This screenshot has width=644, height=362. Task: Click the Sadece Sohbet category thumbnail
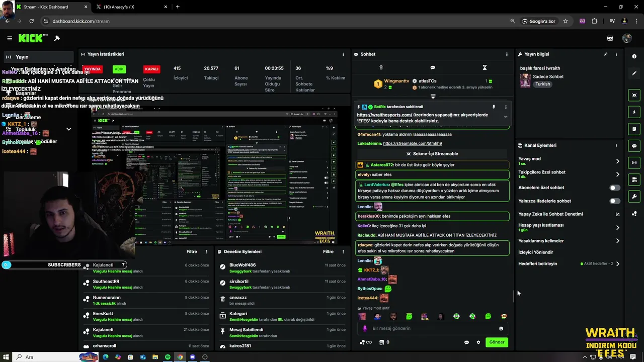[525, 80]
